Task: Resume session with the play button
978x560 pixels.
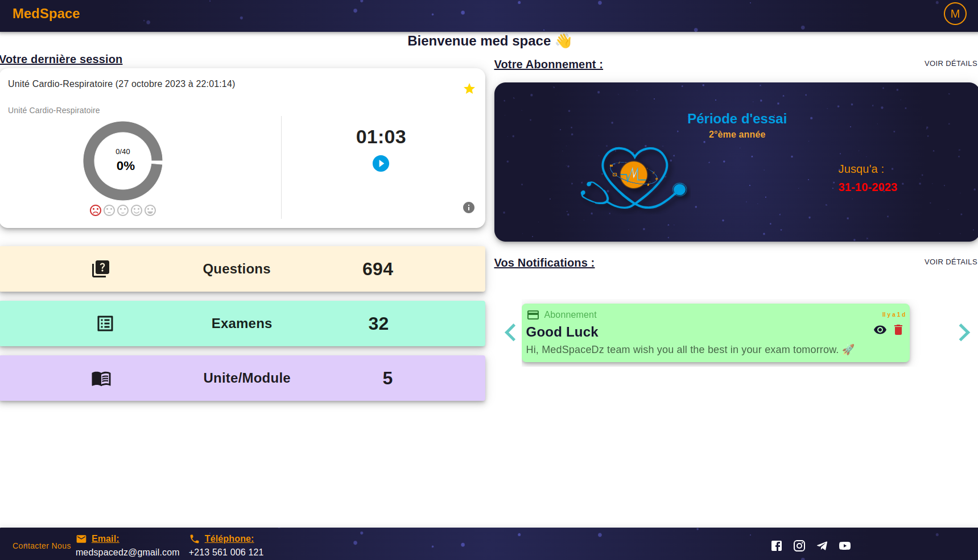Action: coord(381,164)
